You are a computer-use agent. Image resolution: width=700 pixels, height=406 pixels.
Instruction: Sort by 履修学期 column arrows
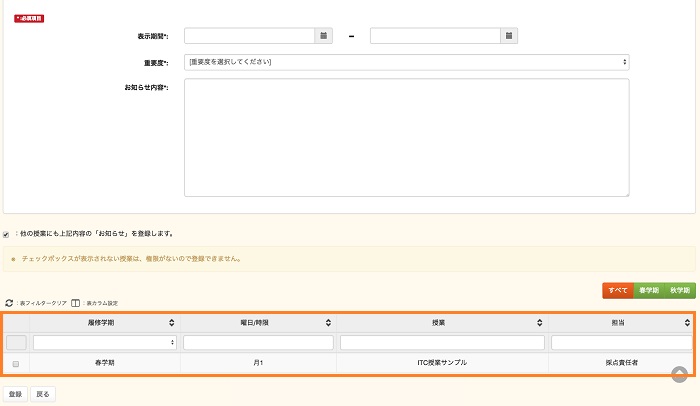click(x=172, y=323)
